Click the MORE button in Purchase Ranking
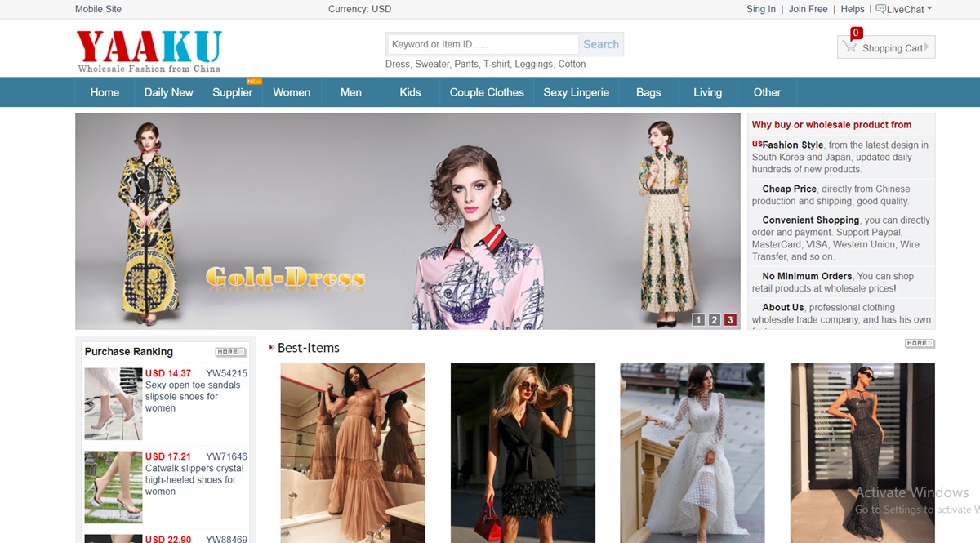Image resolution: width=980 pixels, height=543 pixels. (230, 352)
